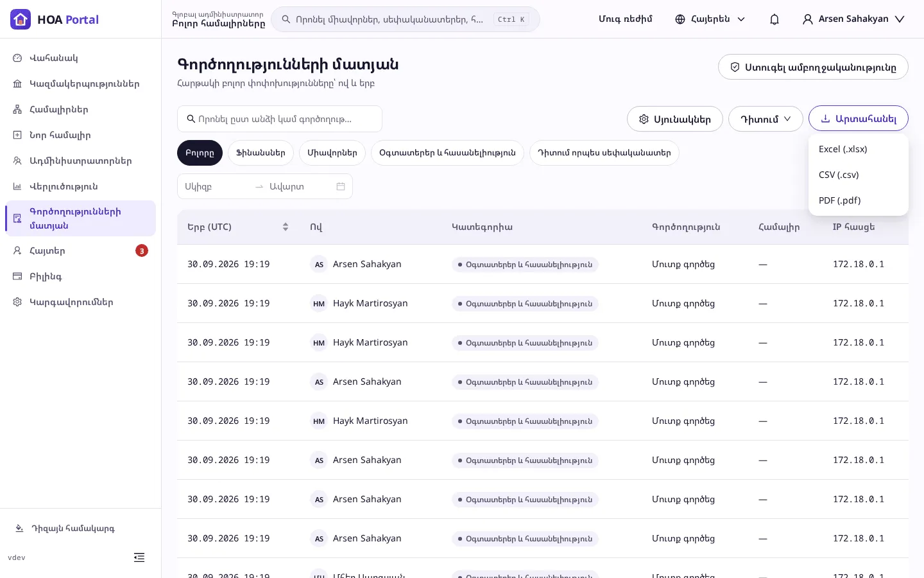Open Բոլոր համալիրները complex selector
The height and width of the screenshot is (578, 924).
(218, 19)
